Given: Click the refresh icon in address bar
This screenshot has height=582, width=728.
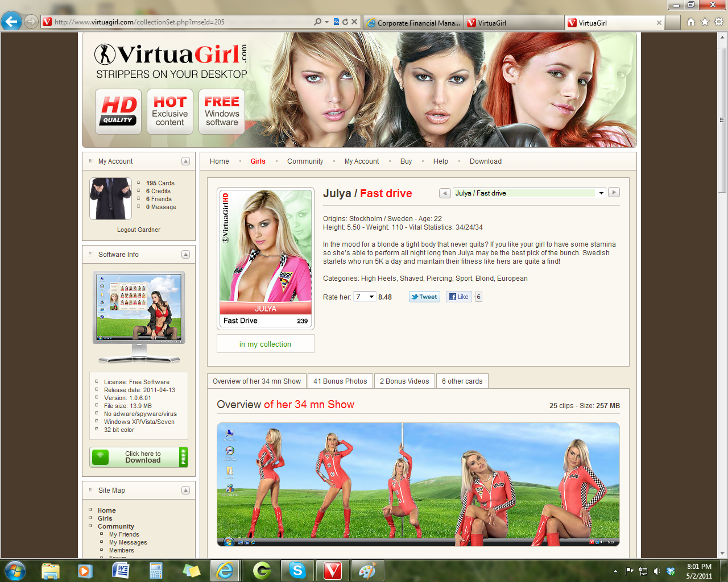Looking at the screenshot, I should [345, 22].
